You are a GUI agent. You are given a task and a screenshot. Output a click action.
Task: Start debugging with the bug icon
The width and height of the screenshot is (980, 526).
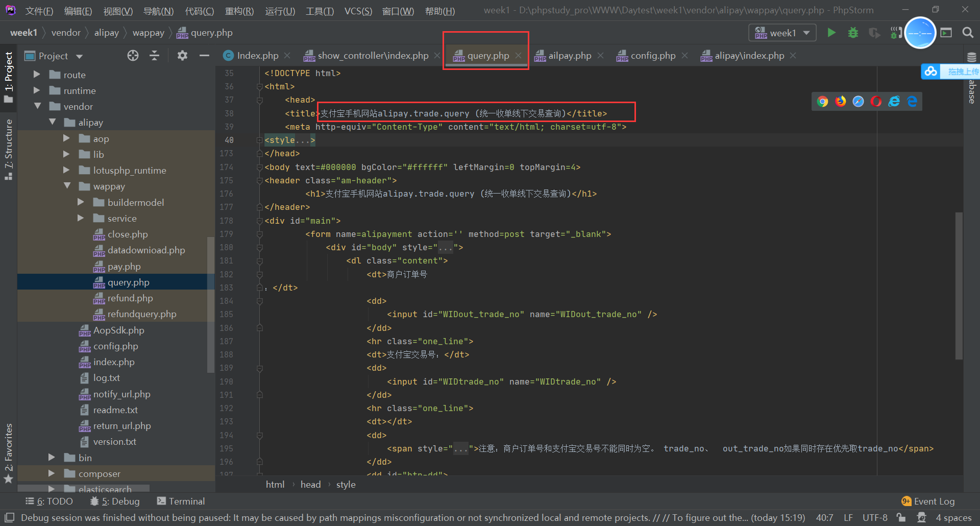click(853, 33)
